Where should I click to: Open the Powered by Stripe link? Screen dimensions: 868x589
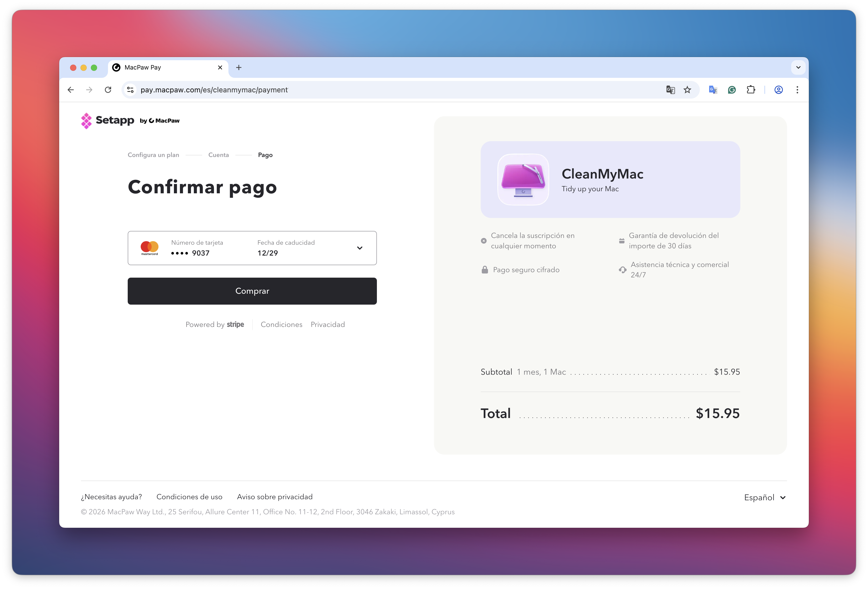coord(215,324)
